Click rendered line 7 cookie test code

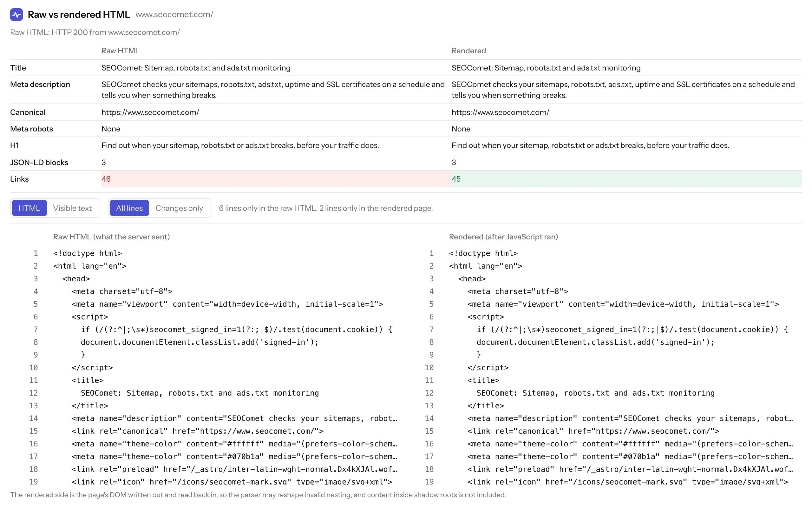click(x=632, y=329)
